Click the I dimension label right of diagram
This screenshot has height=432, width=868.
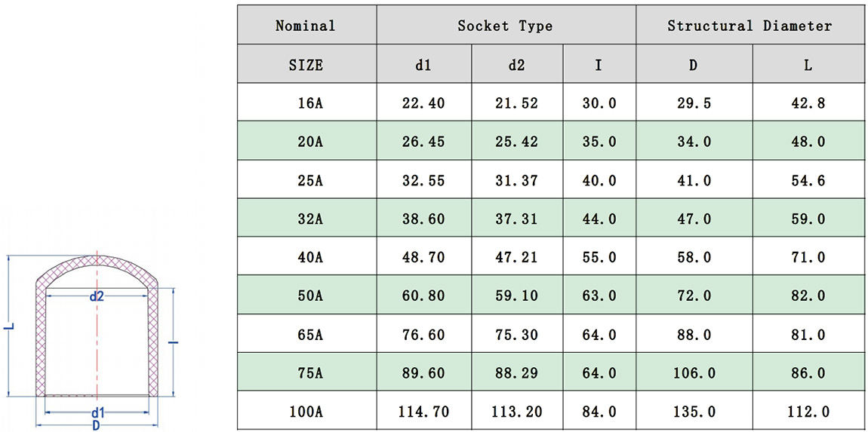coord(174,343)
